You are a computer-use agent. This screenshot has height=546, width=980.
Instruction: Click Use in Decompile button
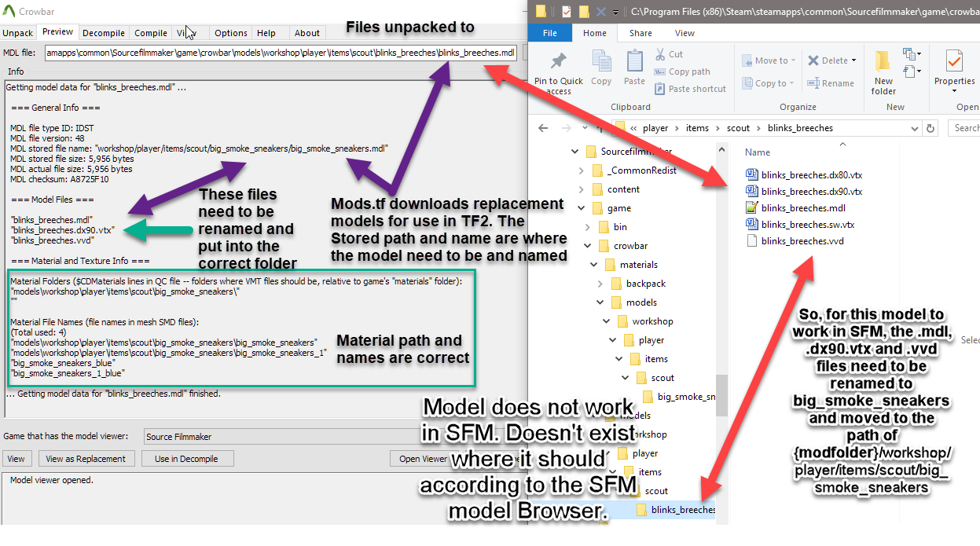point(186,459)
